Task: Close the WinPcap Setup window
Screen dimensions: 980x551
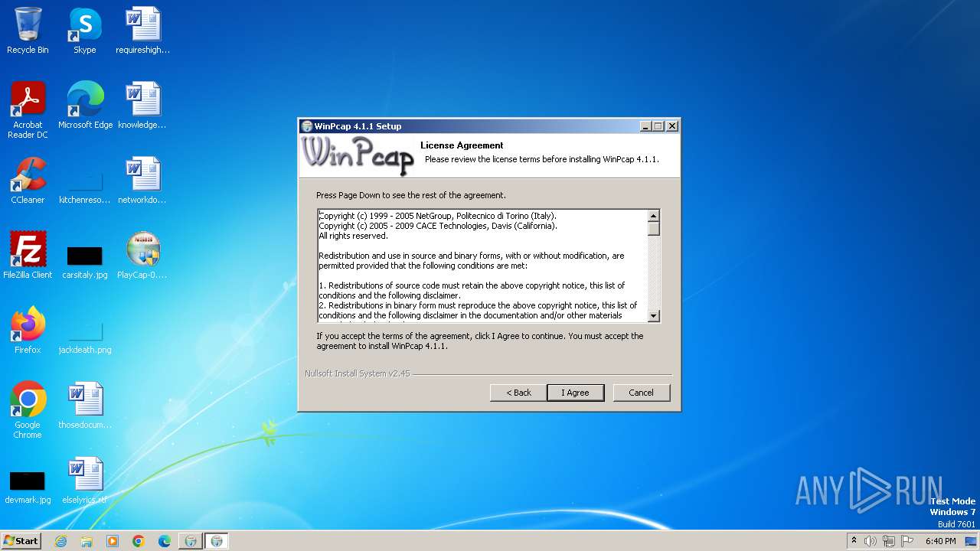Action: 672,126
